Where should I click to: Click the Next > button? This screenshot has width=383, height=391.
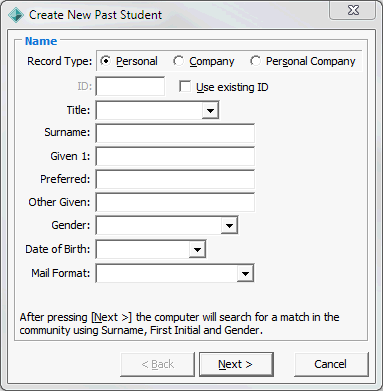[236, 364]
